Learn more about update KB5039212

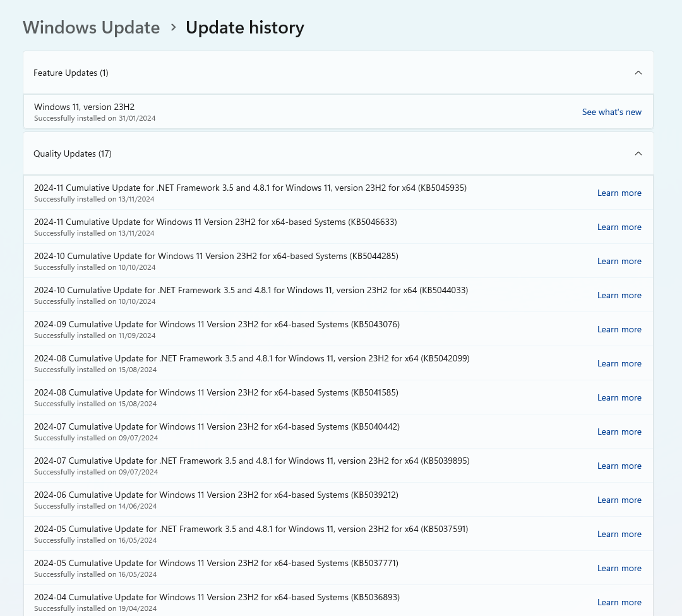point(619,500)
